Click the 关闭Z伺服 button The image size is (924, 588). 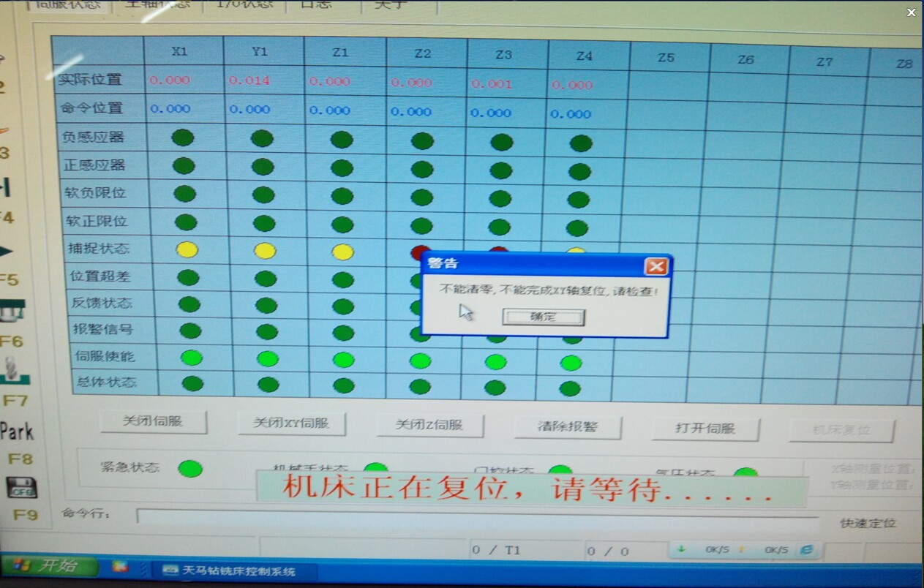[x=429, y=425]
